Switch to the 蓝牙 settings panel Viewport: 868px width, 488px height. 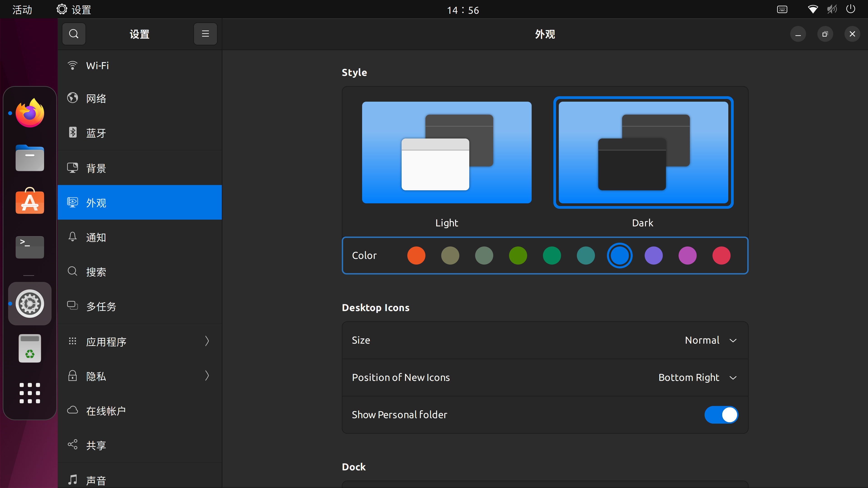139,133
